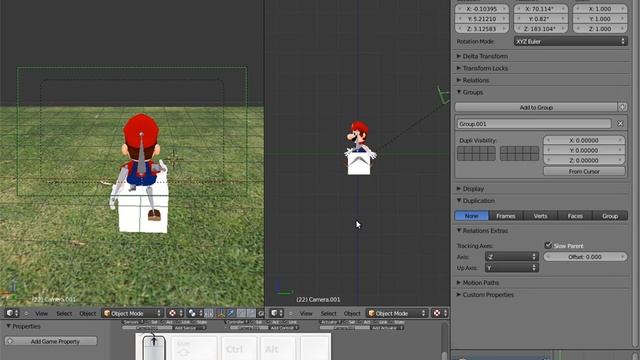Open the Tracking Axis dropdown
640x360 pixels.
(512, 257)
